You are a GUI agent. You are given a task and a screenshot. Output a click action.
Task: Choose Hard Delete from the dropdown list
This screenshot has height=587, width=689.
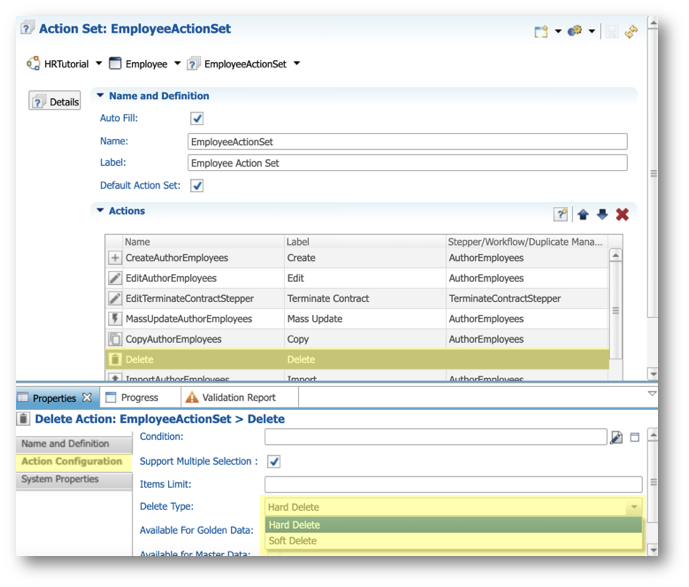[x=453, y=525]
